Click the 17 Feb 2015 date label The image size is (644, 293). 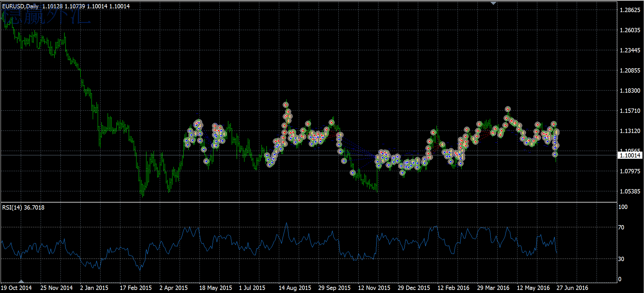(136, 288)
